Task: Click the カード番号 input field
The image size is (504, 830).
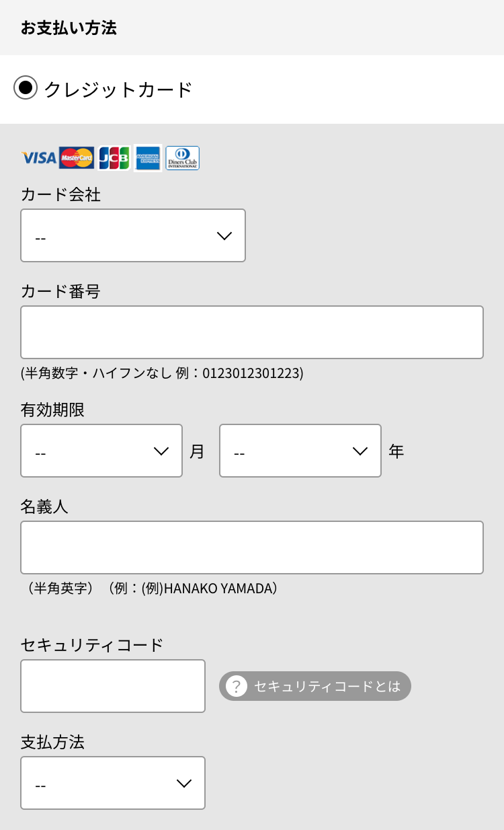Action: [x=252, y=332]
